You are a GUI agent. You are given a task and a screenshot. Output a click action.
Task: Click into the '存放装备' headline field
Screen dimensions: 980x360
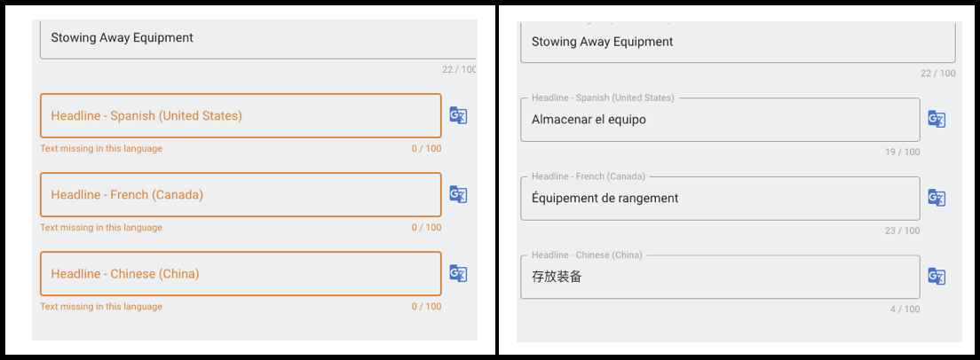pos(719,278)
